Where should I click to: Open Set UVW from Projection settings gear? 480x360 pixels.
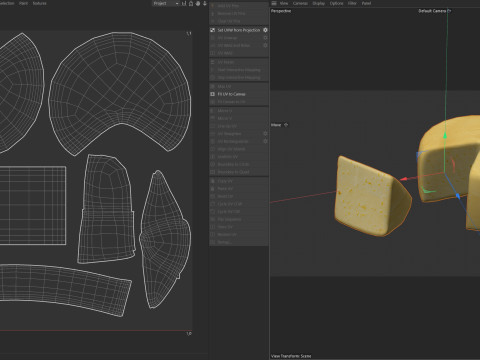(x=265, y=30)
